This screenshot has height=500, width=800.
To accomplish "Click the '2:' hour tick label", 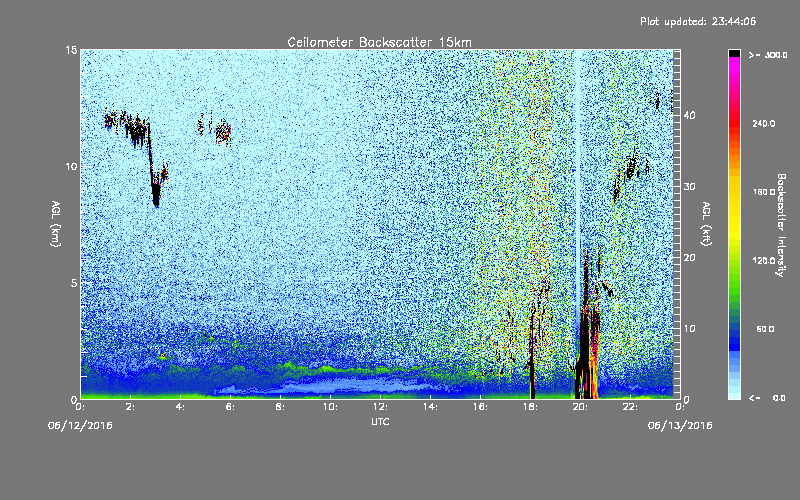I will click(131, 407).
